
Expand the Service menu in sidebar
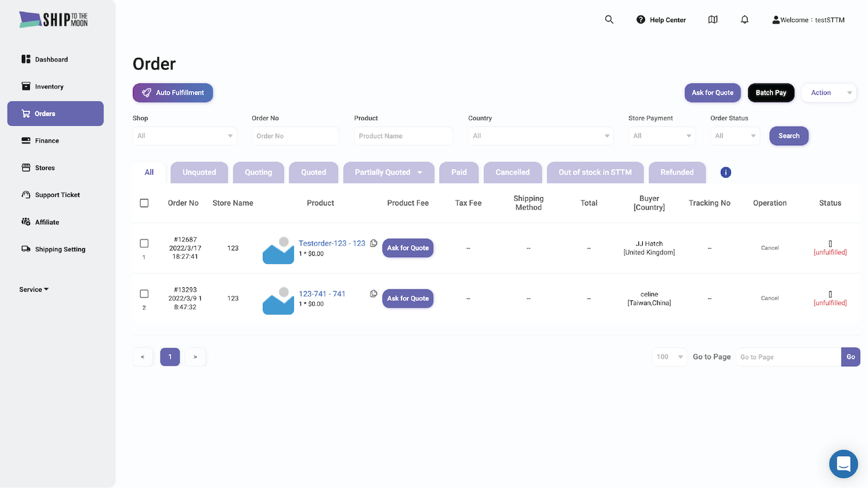pyautogui.click(x=34, y=290)
